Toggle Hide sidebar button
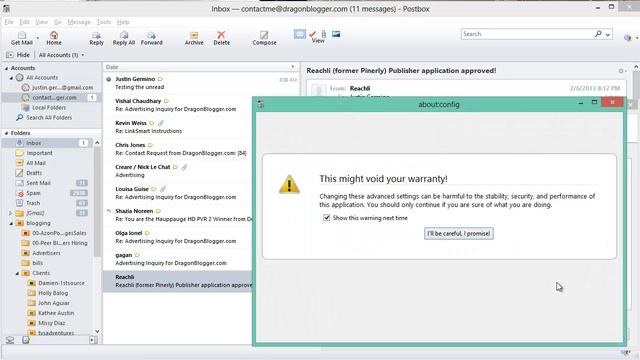Screen dimensions: 640x360 click(x=18, y=55)
